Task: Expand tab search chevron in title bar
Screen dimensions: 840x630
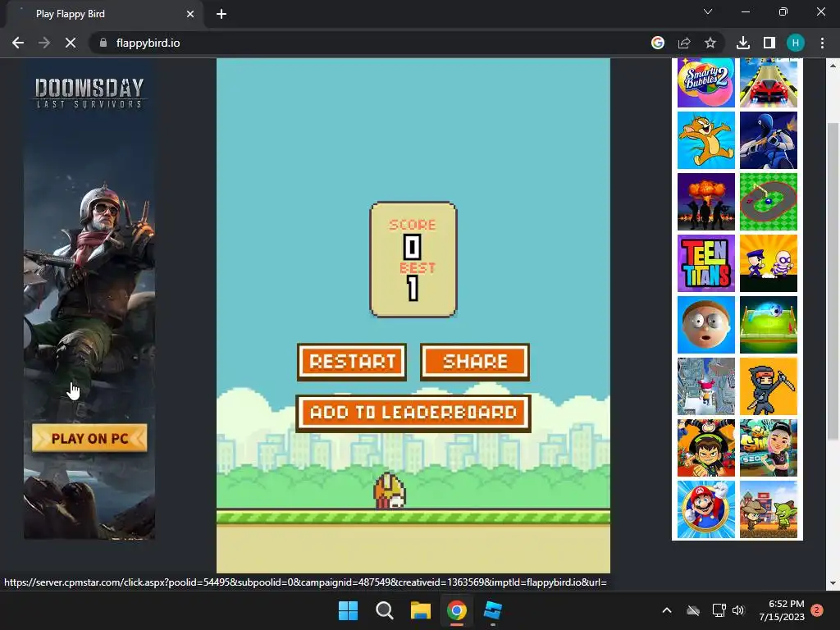Action: [708, 11]
